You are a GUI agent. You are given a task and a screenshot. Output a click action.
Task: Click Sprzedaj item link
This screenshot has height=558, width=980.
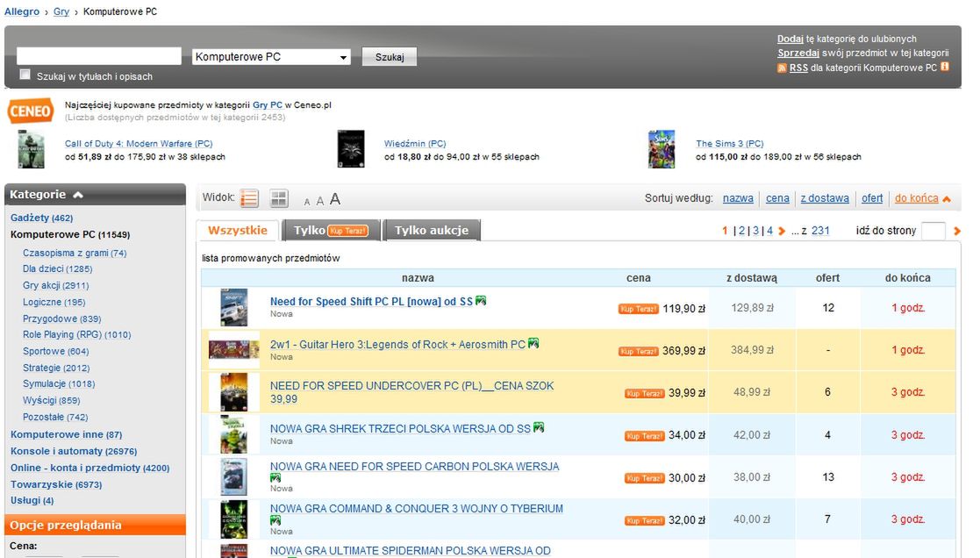click(798, 54)
